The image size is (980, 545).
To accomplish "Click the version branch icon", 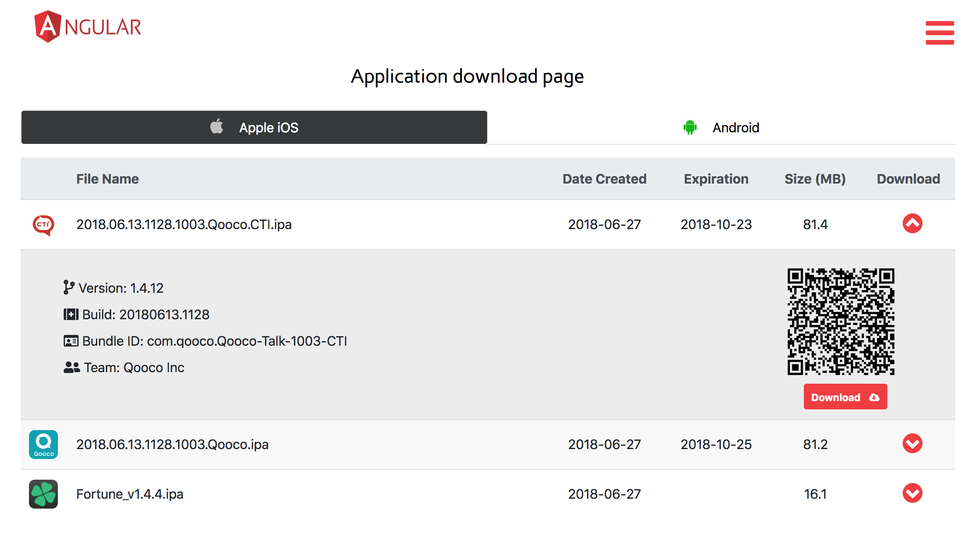I will pos(68,287).
